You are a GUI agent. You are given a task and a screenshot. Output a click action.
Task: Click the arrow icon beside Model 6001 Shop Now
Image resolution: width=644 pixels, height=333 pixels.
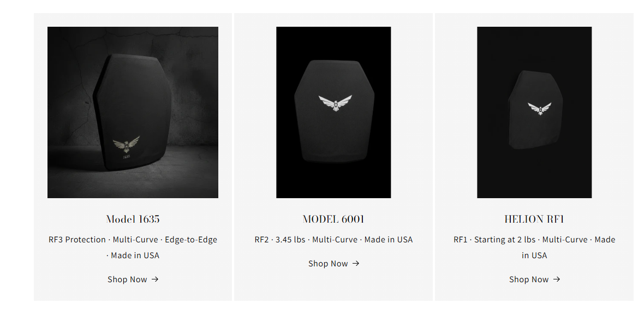[356, 264]
